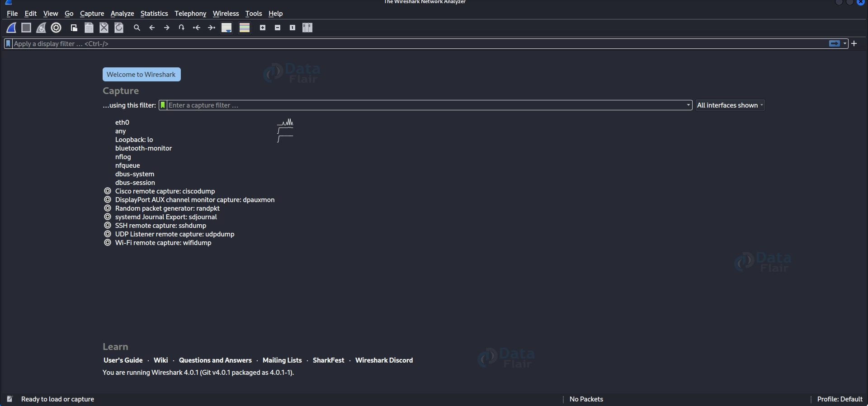Go forward in packet history
This screenshot has height=406, width=868.
167,28
